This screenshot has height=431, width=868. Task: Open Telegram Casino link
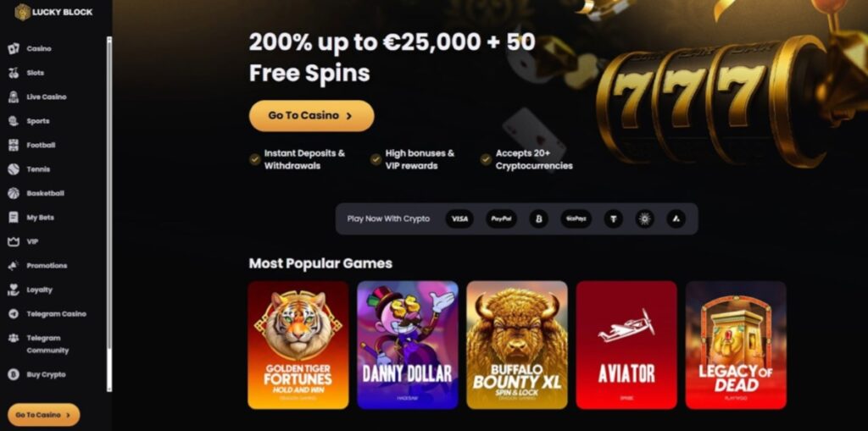coord(57,313)
